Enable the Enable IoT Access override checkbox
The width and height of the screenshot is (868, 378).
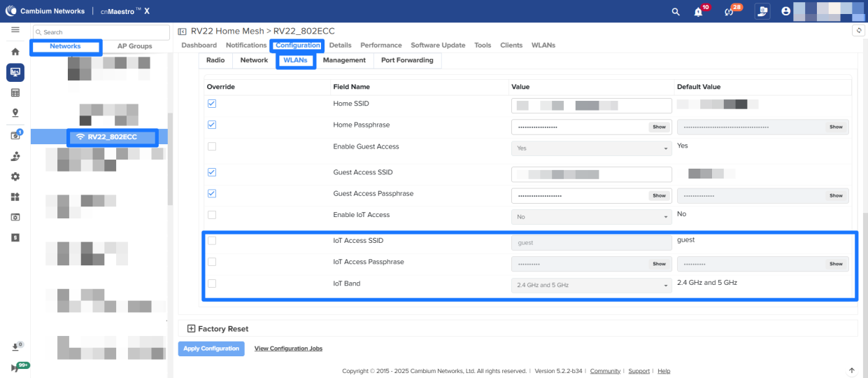[212, 215]
